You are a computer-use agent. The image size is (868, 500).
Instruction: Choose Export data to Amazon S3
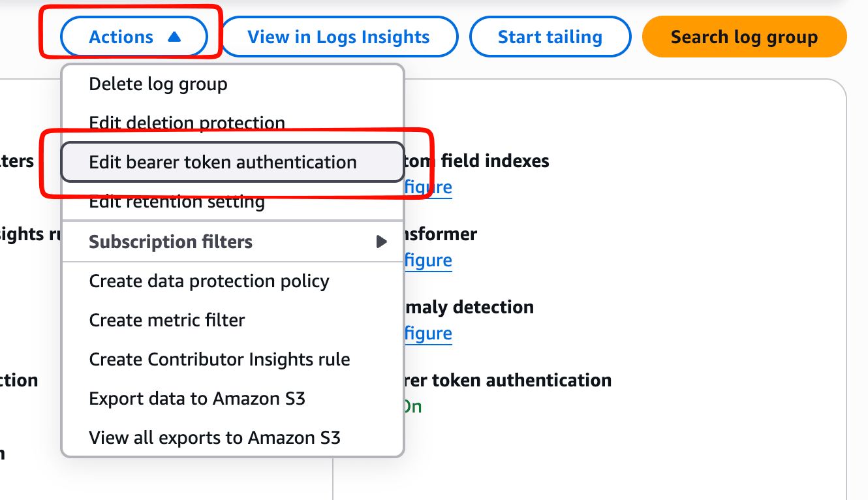click(x=197, y=399)
